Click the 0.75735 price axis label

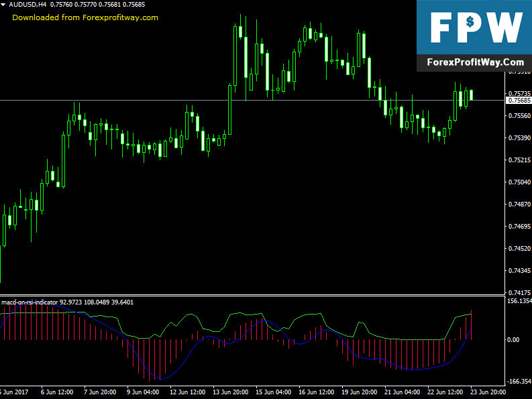click(x=519, y=93)
